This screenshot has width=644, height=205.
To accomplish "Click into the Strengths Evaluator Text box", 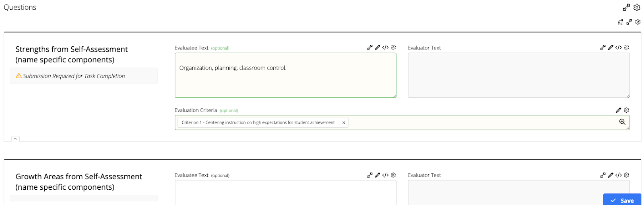I will pos(518,75).
